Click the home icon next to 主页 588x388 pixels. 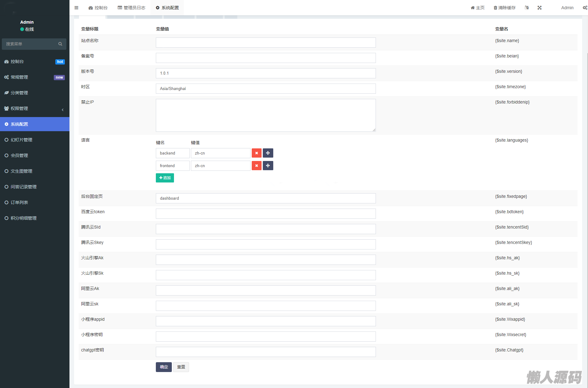473,8
